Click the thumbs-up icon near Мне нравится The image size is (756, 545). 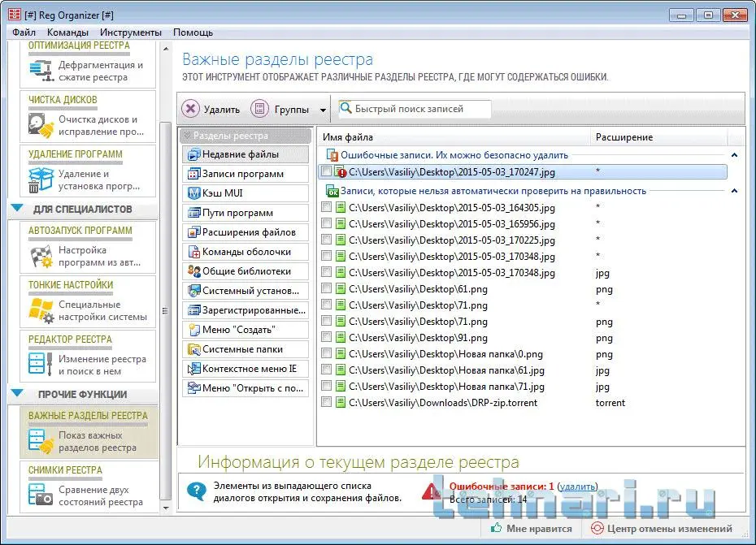(496, 528)
